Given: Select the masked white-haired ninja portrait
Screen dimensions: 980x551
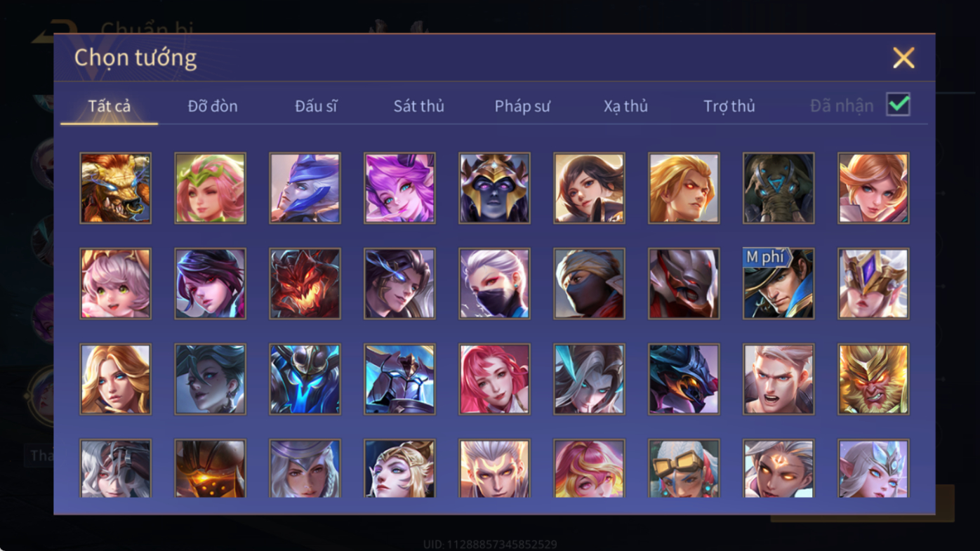Looking at the screenshot, I should pos(494,284).
